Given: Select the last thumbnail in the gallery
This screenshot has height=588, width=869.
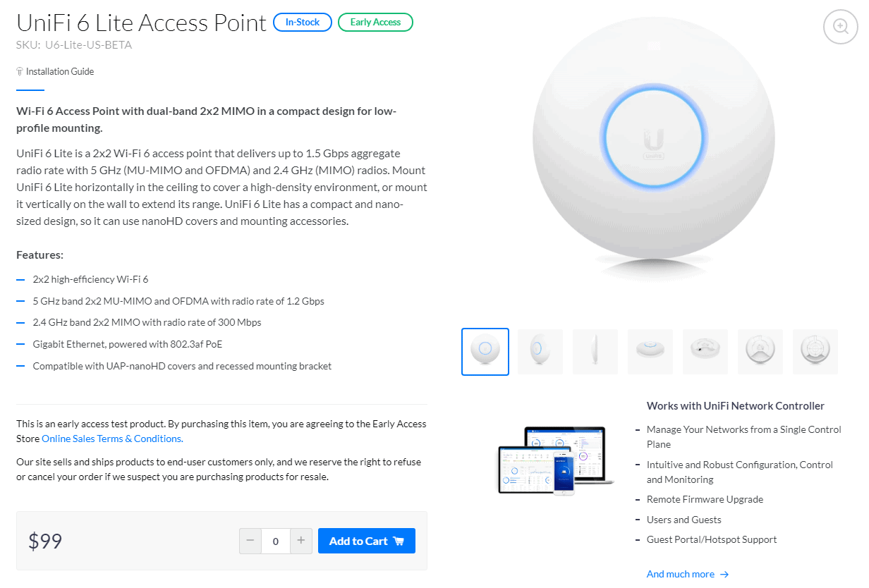Looking at the screenshot, I should [x=815, y=352].
